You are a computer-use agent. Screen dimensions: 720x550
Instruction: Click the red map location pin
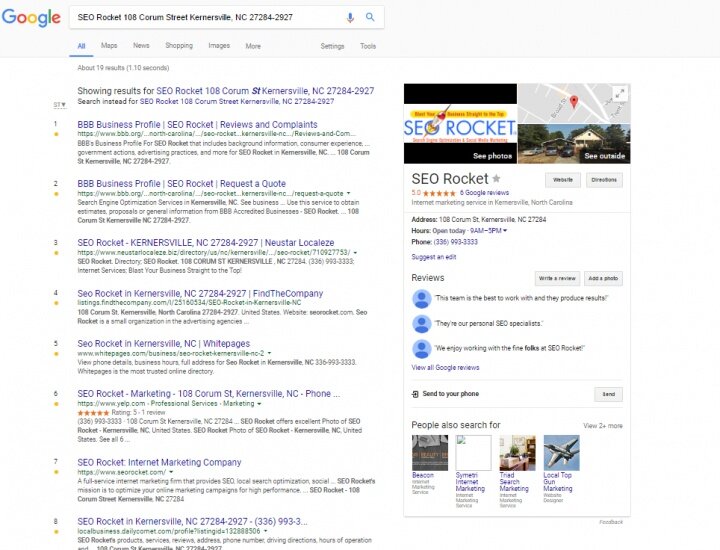point(574,101)
